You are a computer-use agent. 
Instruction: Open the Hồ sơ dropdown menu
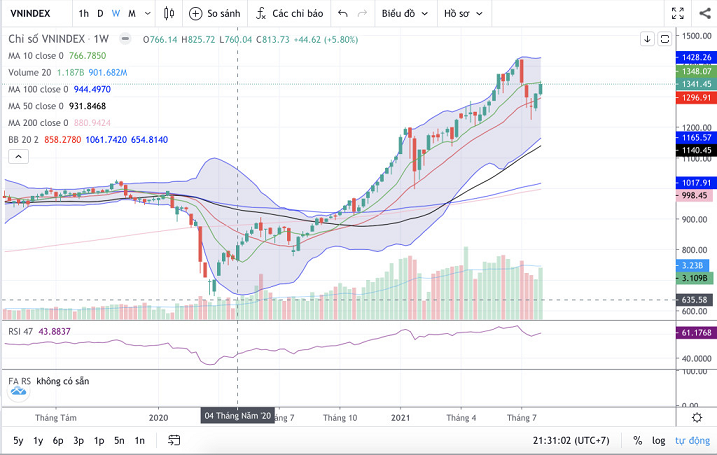tap(466, 13)
